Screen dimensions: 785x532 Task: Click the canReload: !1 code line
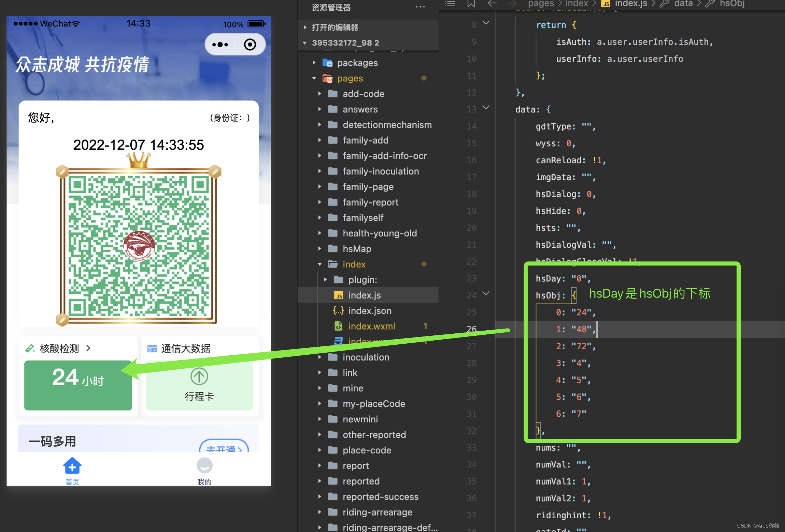(571, 160)
